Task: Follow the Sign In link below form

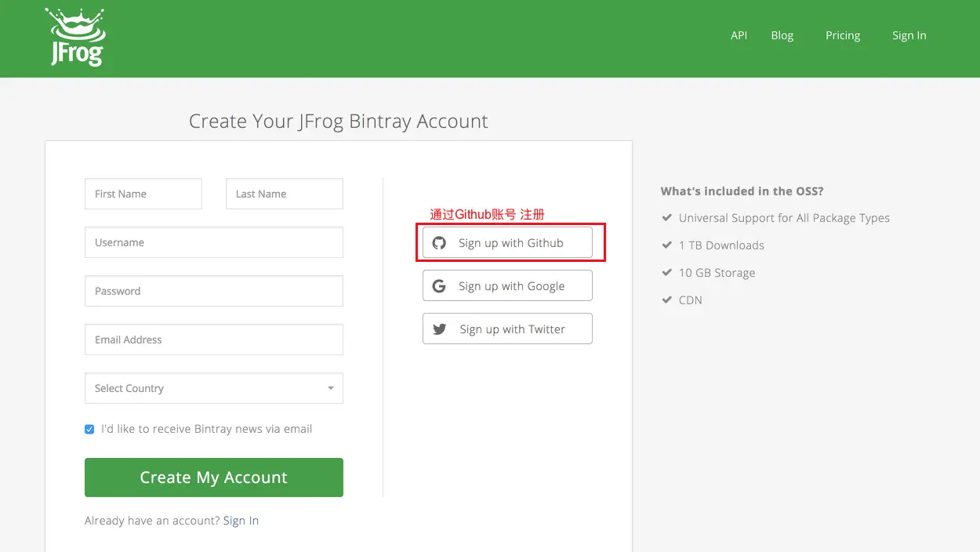Action: click(241, 521)
